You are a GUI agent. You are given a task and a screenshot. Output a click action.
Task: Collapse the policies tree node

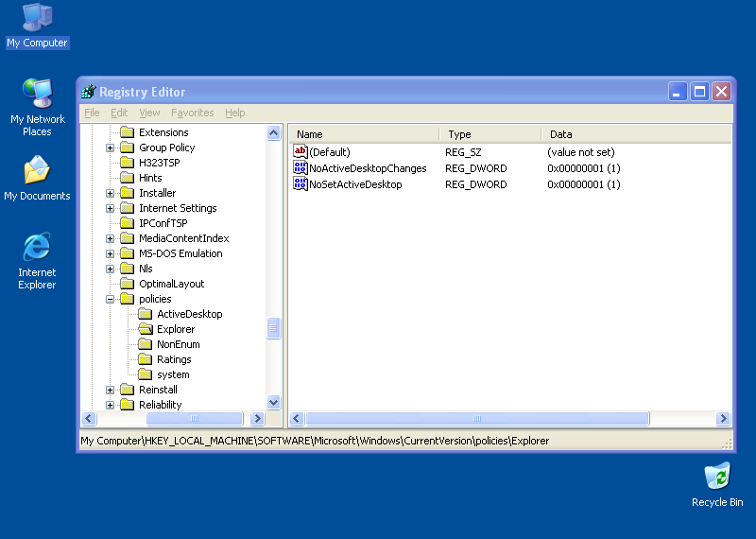pos(110,299)
